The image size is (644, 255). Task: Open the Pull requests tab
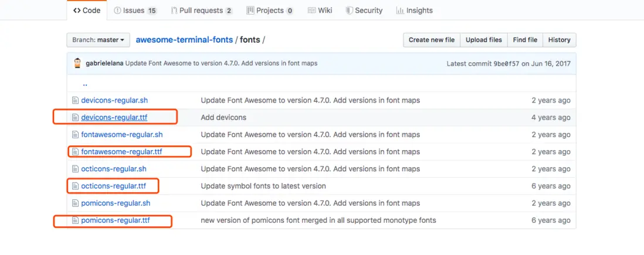(x=201, y=11)
